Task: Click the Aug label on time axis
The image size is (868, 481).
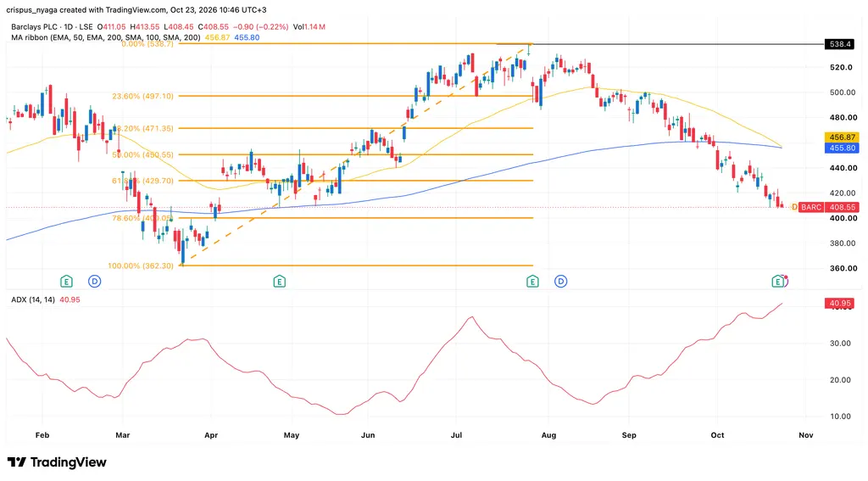Action: coord(548,435)
